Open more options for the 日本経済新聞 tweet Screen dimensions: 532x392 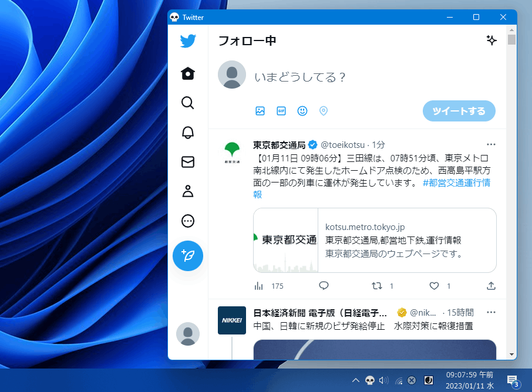[x=491, y=312]
